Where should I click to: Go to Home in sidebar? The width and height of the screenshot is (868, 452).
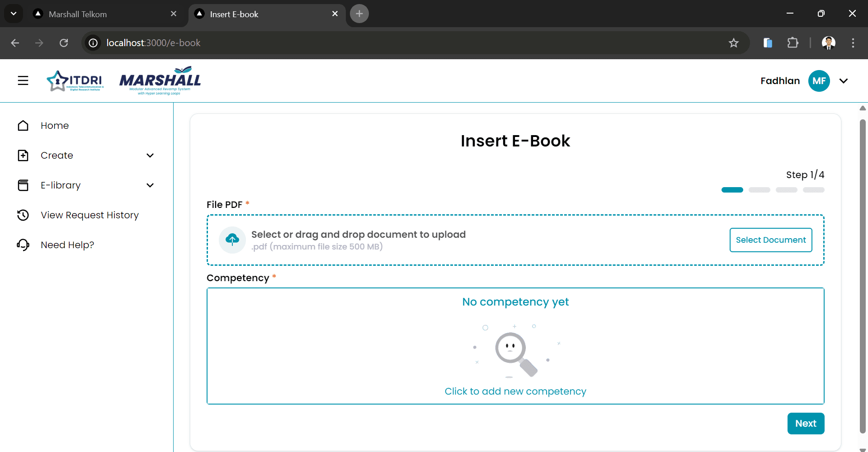click(x=55, y=126)
